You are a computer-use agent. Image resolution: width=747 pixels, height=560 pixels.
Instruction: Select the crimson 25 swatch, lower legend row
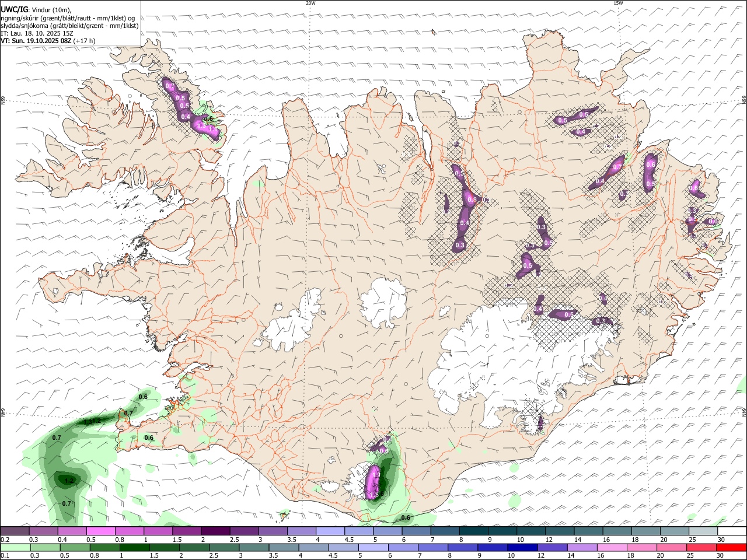701,548
